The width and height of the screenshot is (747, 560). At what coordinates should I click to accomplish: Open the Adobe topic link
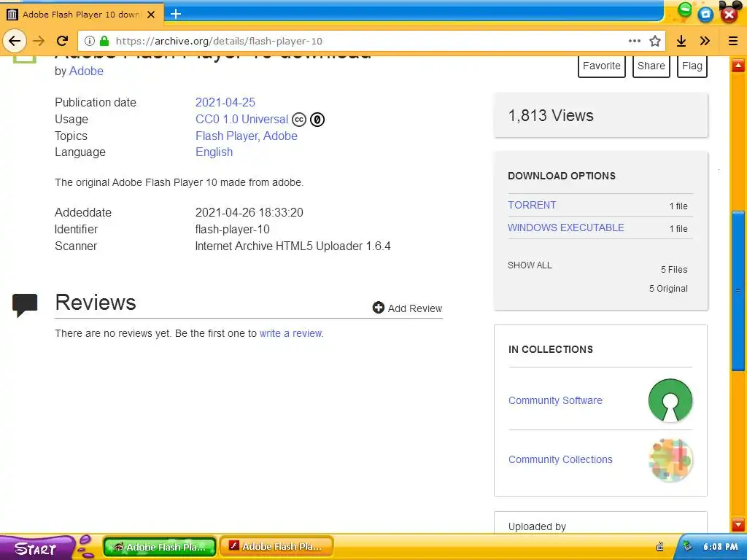pyautogui.click(x=280, y=136)
